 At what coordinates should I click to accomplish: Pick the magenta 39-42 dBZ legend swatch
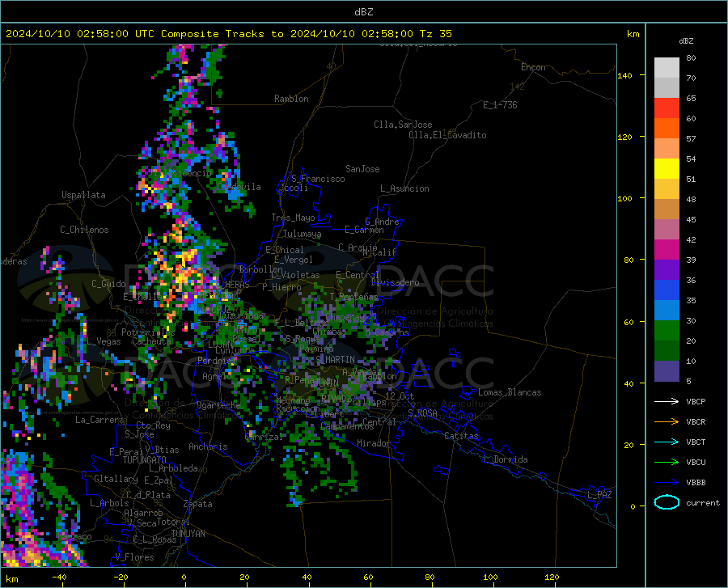tap(667, 250)
